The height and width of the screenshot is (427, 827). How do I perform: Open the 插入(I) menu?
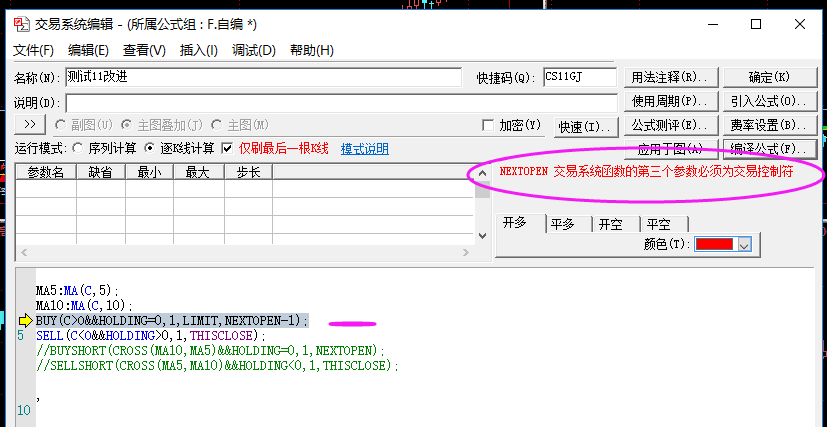[198, 50]
